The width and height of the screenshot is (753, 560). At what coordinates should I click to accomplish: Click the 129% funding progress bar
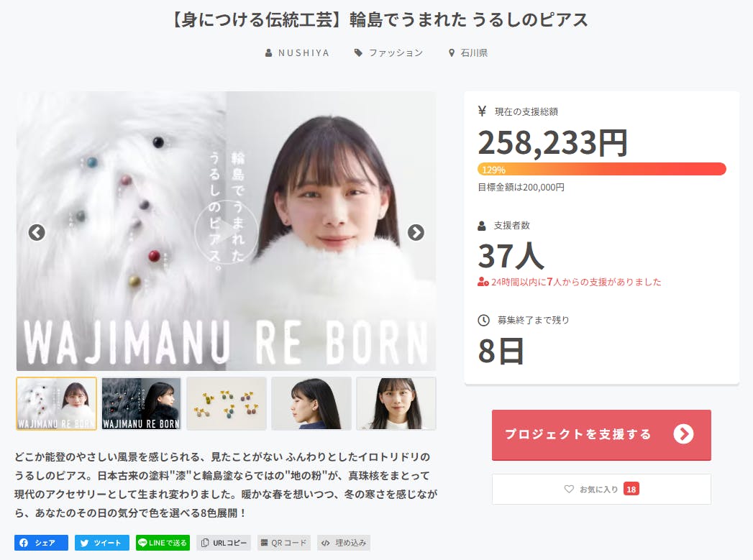pyautogui.click(x=602, y=169)
